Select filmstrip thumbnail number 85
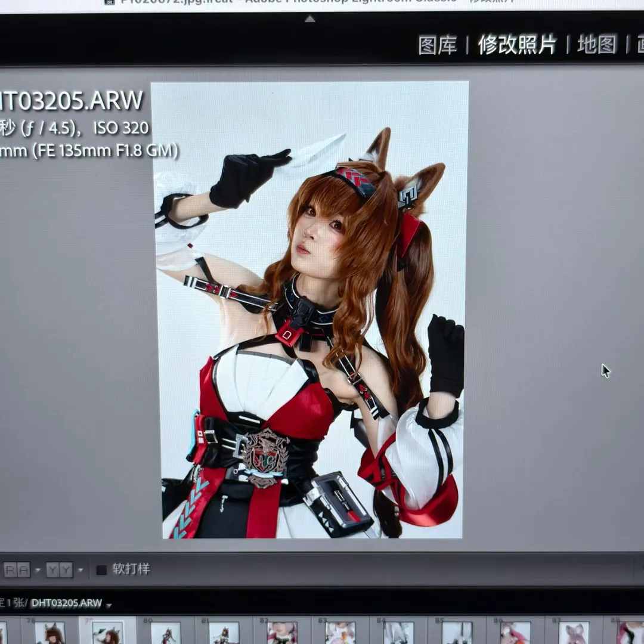Viewport: 644px width, 644px height. [457, 633]
